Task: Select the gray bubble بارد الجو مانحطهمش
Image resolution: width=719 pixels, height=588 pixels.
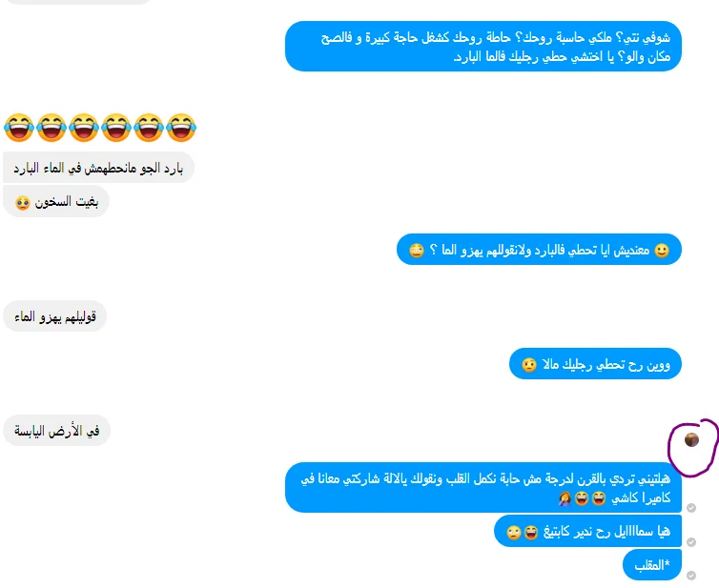Action: coord(98,168)
